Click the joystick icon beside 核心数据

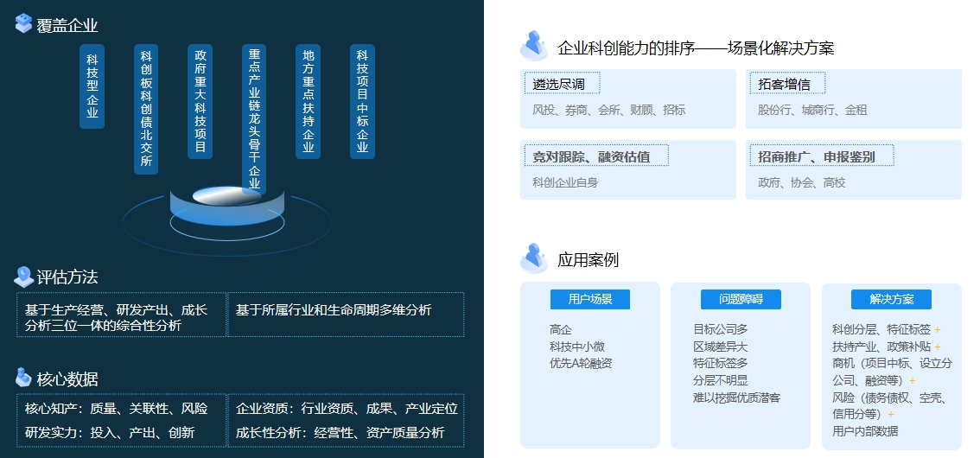click(23, 378)
